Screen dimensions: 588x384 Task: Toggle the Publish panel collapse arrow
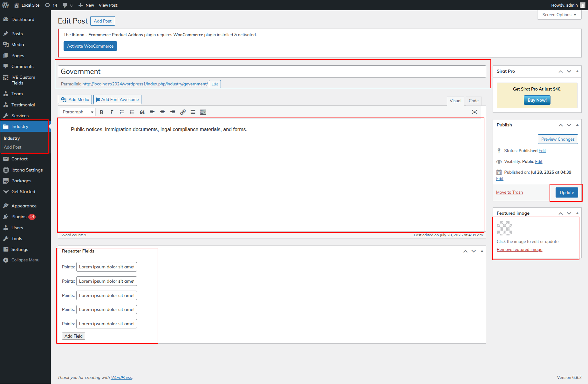point(577,125)
